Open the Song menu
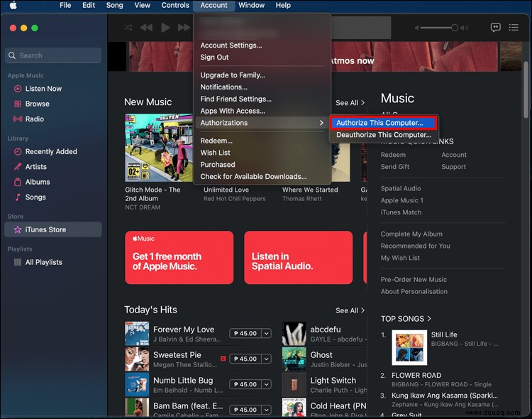The width and height of the screenshot is (532, 419). [x=114, y=5]
